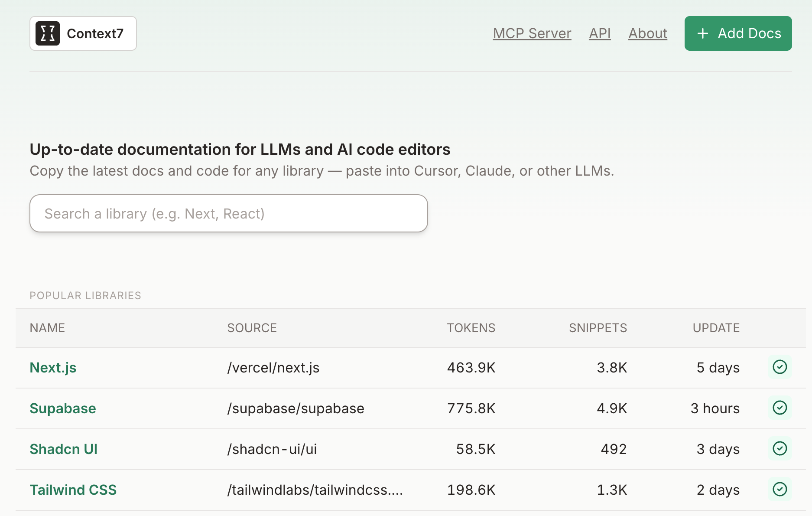The height and width of the screenshot is (516, 812).
Task: Click the POPULAR LIBRARIES section label
Action: (85, 296)
